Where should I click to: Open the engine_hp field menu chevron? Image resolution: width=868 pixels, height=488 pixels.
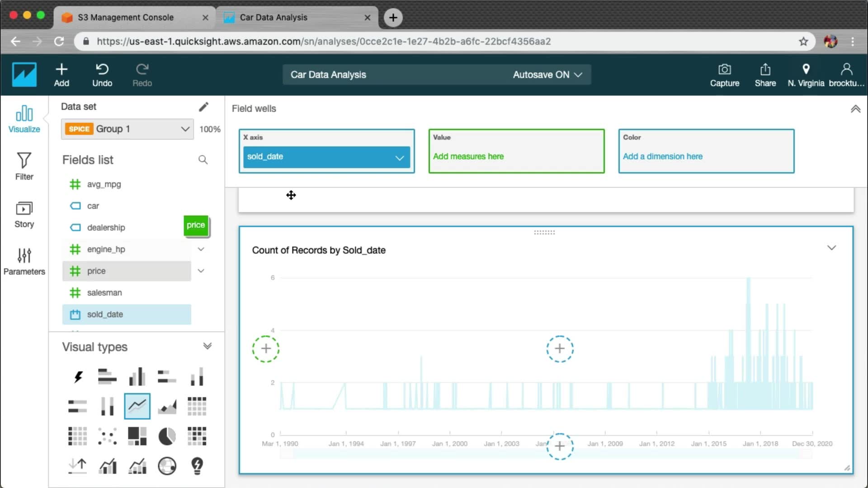coord(201,249)
